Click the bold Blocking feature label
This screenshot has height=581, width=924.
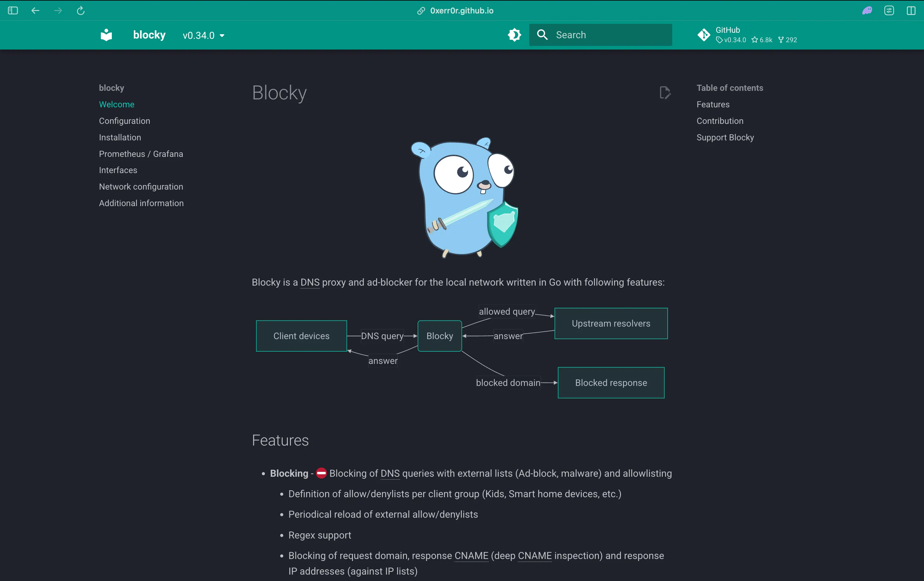click(x=289, y=473)
